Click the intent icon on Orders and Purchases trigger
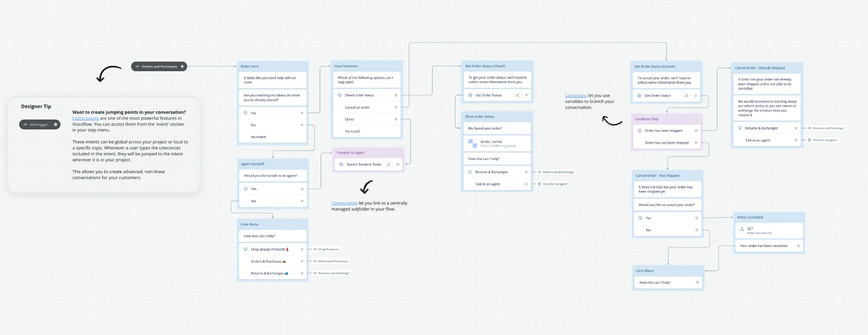This screenshot has height=335, width=868. (137, 67)
